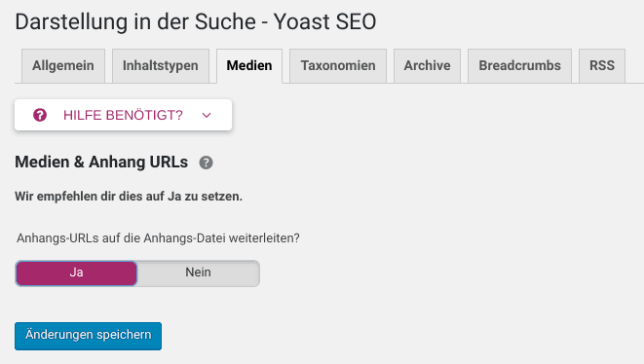Switch to the RSS tab
Screen dimensions: 644x364
[x=602, y=66]
